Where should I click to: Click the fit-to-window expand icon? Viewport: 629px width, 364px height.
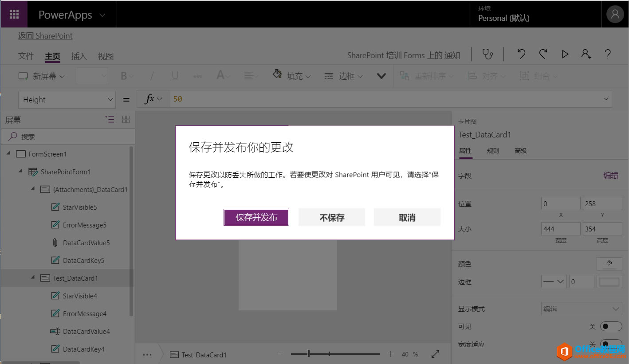[436, 354]
